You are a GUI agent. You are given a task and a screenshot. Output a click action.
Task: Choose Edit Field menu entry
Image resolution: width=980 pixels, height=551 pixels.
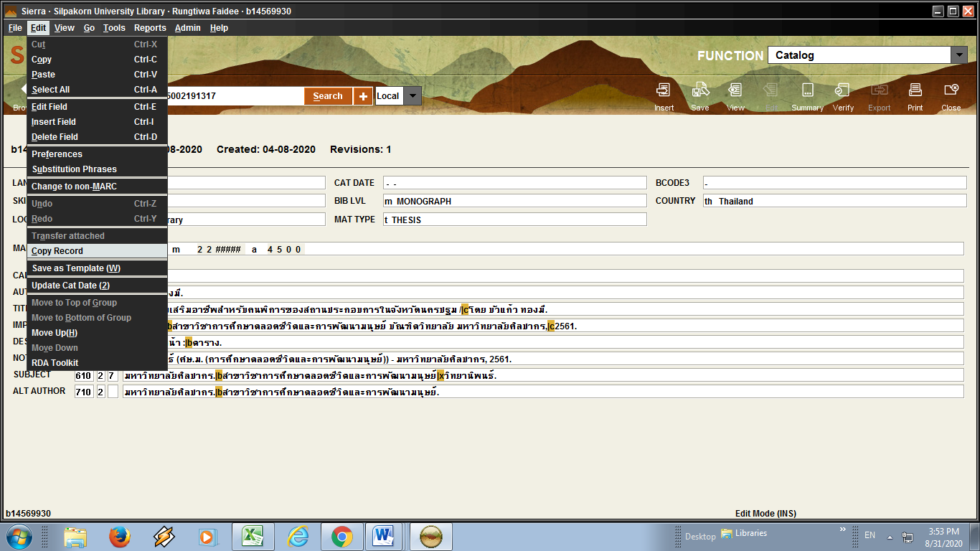pos(97,107)
